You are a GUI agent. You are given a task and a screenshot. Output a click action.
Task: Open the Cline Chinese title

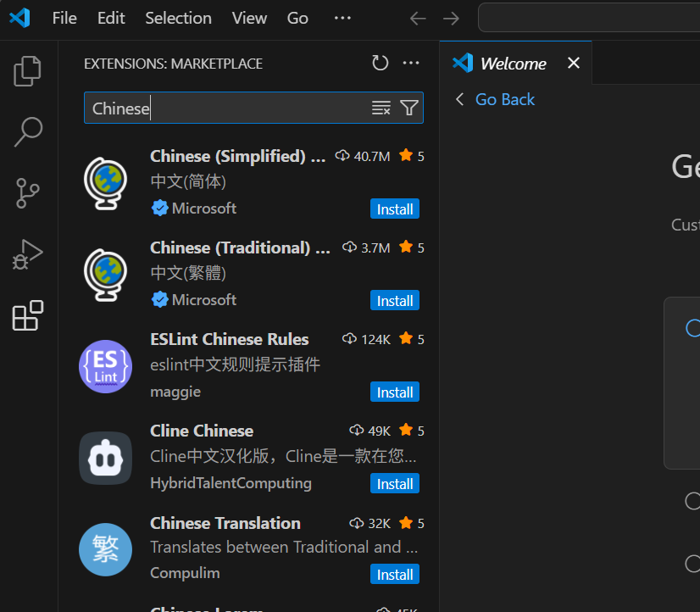click(x=202, y=431)
